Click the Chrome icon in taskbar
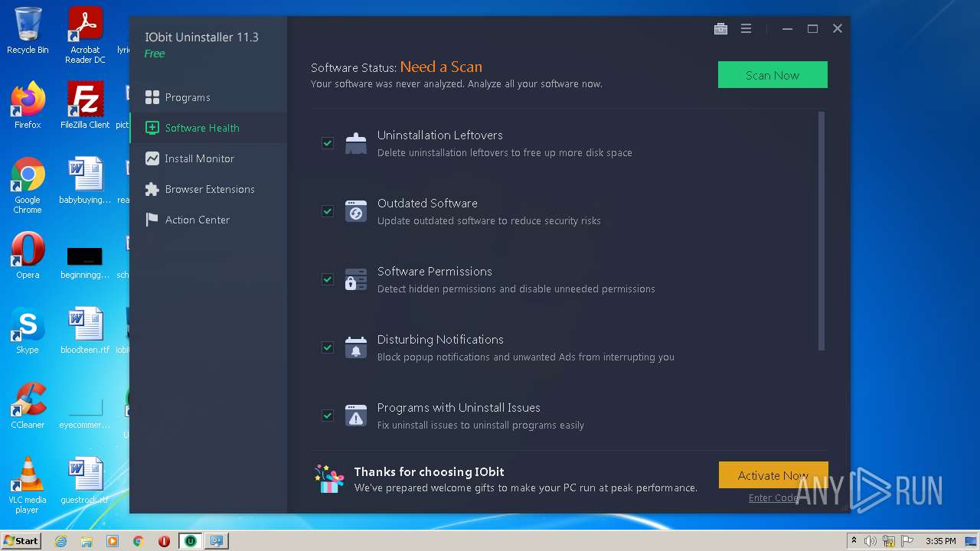The image size is (980, 551). click(138, 541)
